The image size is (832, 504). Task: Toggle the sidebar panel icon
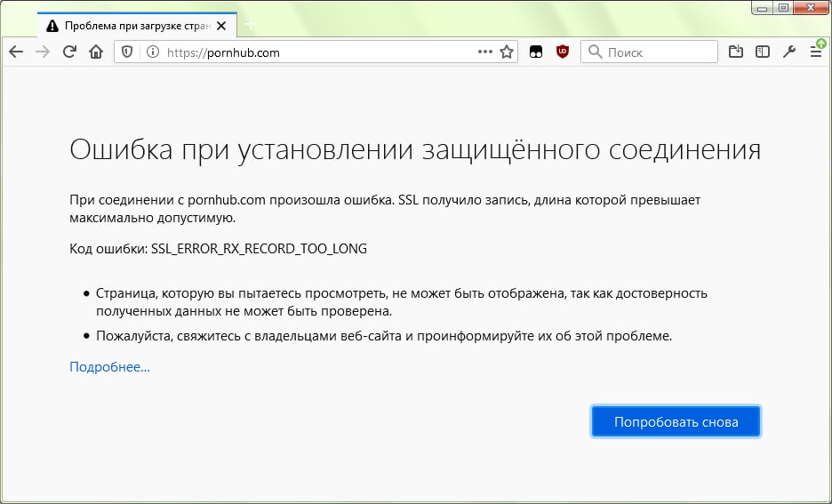(x=763, y=52)
